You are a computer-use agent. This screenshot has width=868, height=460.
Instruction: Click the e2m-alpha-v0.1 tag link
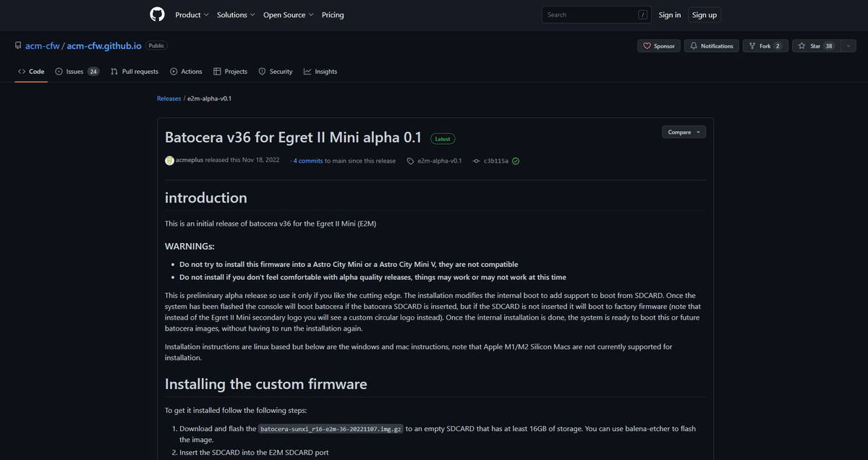[x=440, y=161]
